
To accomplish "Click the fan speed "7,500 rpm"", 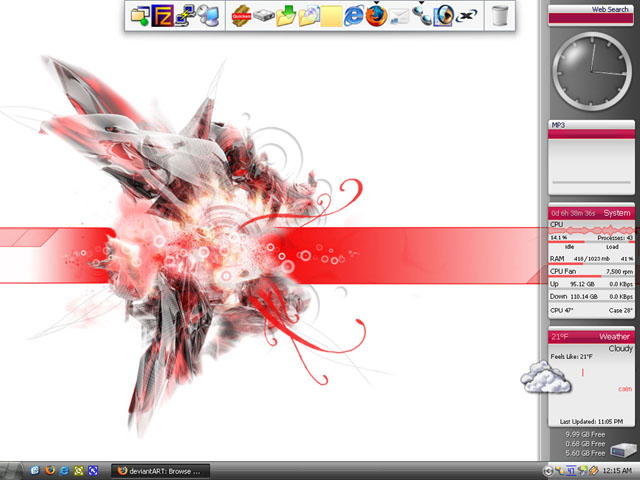I will [x=619, y=271].
